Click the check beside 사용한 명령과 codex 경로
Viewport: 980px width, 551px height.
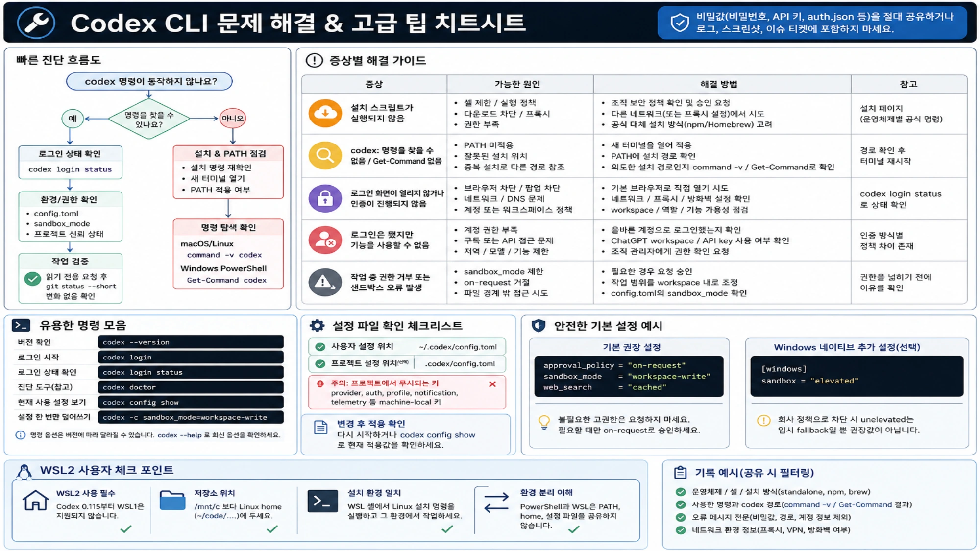[681, 504]
